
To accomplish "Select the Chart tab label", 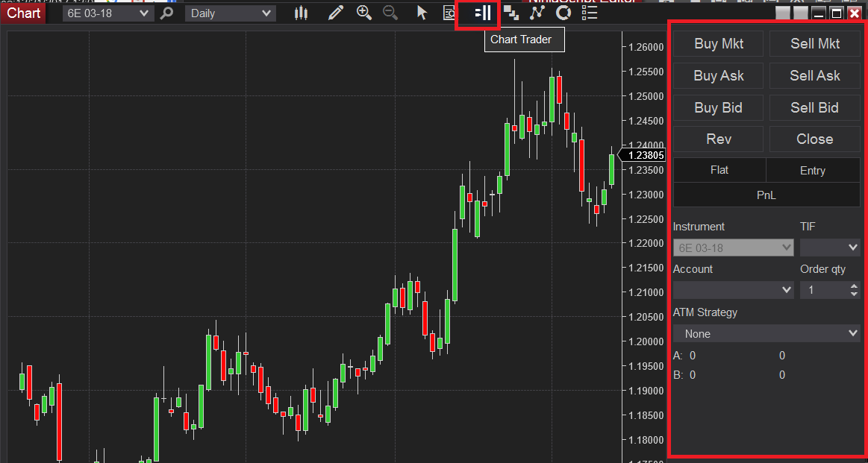I will point(23,13).
